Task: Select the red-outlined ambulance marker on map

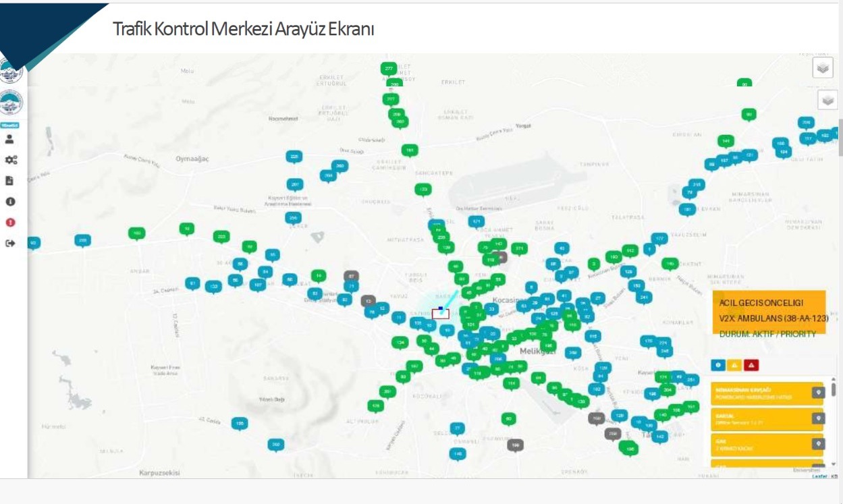Action: [x=440, y=314]
